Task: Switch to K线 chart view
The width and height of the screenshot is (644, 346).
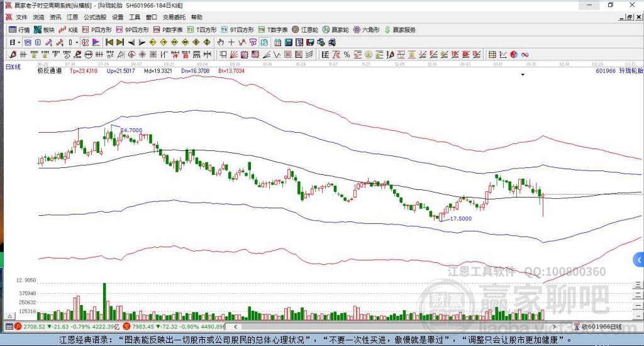Action: click(68, 30)
